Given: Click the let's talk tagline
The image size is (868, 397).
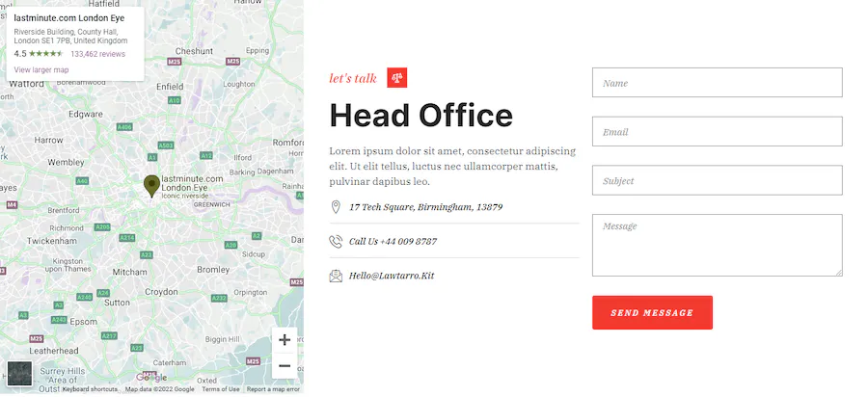Looking at the screenshot, I should point(353,78).
